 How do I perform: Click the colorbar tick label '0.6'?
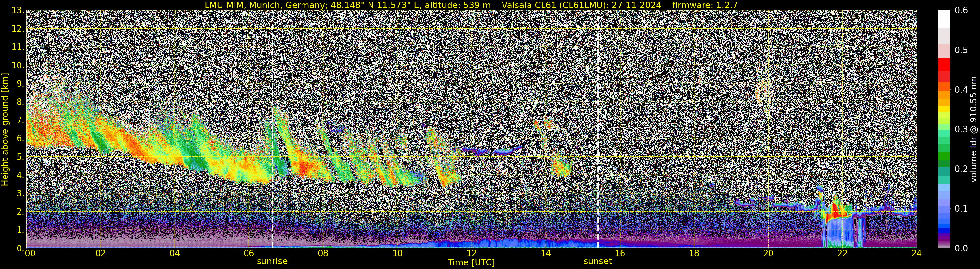(x=961, y=11)
